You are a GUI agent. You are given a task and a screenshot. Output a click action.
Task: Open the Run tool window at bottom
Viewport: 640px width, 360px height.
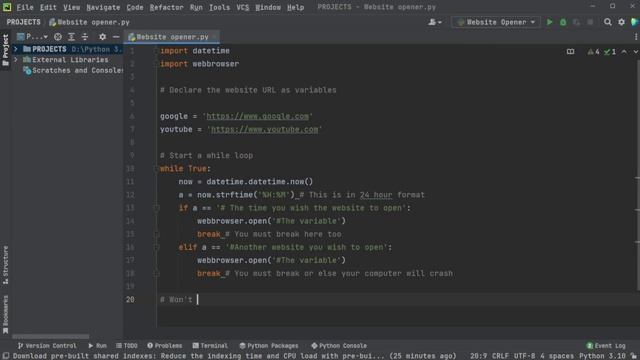[98, 346]
